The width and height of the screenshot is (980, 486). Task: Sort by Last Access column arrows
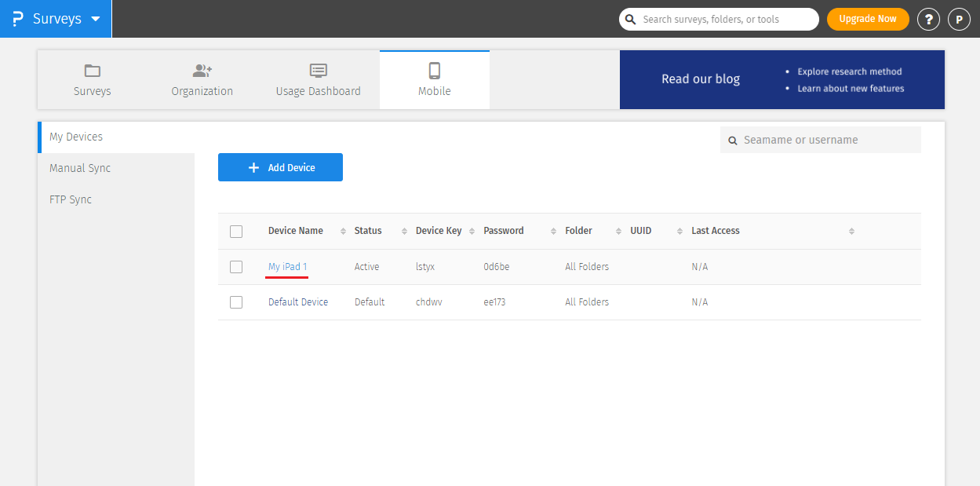point(851,232)
